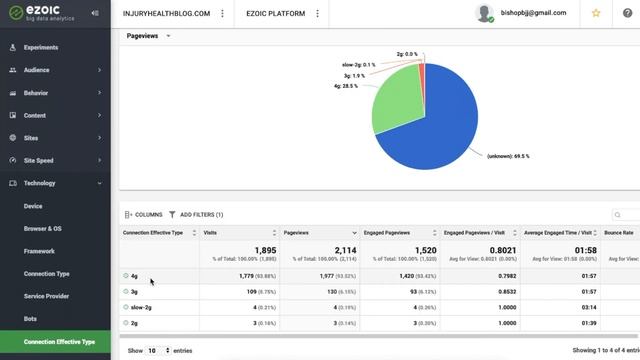Click the COLUMNS button

pos(143,215)
